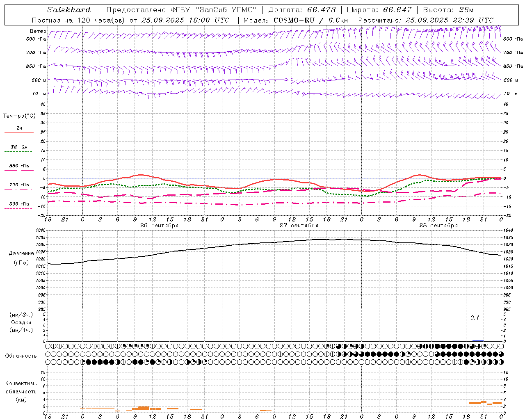Click the 'Тем-ра(°C)' temperature label
Viewport: 525px width, 420px height.
19,116
